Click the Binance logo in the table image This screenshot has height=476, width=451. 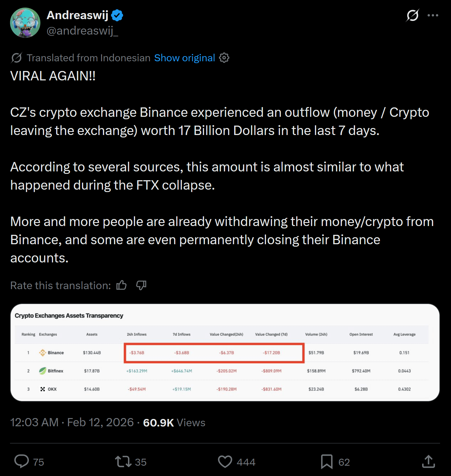tap(43, 353)
